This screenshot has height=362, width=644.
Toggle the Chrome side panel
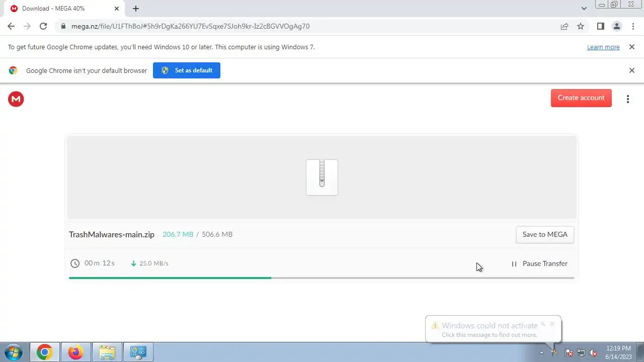tap(600, 26)
